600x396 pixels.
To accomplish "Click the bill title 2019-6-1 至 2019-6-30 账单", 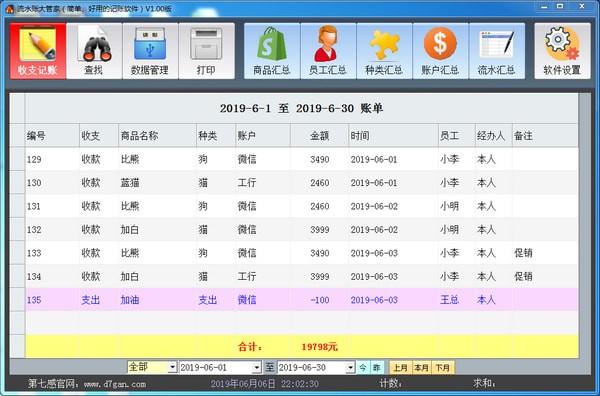I will [302, 109].
